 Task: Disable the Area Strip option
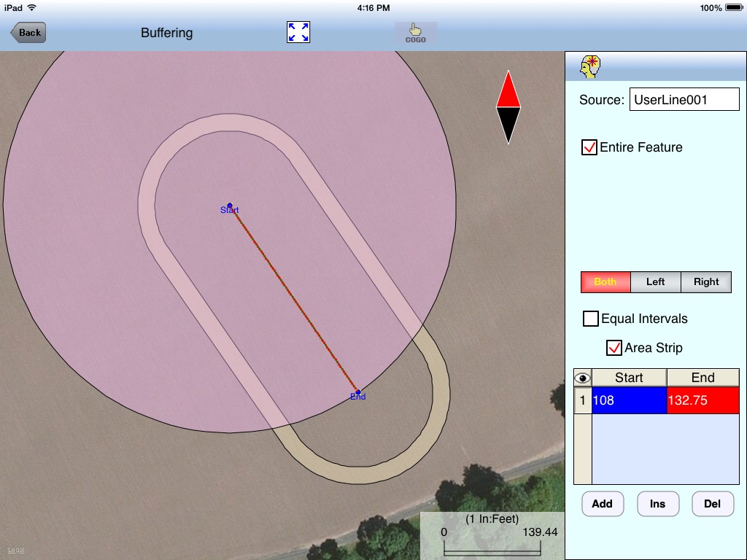(x=614, y=348)
